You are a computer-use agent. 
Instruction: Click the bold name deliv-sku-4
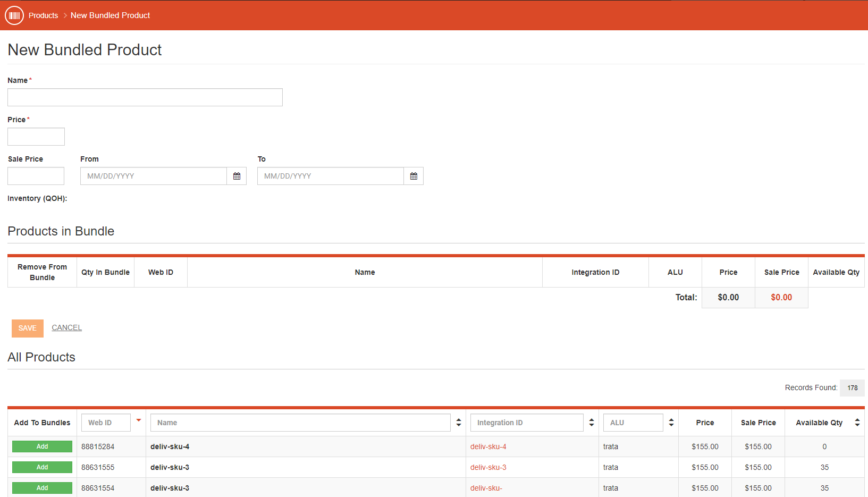tap(170, 447)
